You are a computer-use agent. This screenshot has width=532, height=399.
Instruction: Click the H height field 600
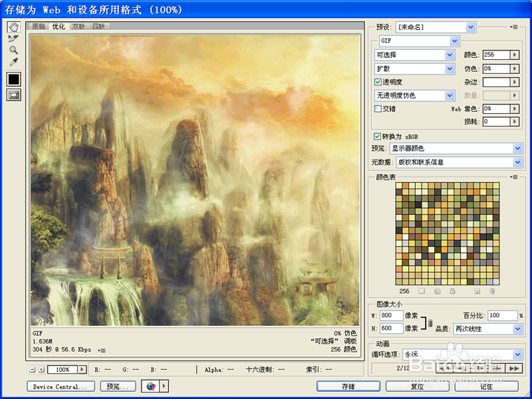pyautogui.click(x=391, y=329)
